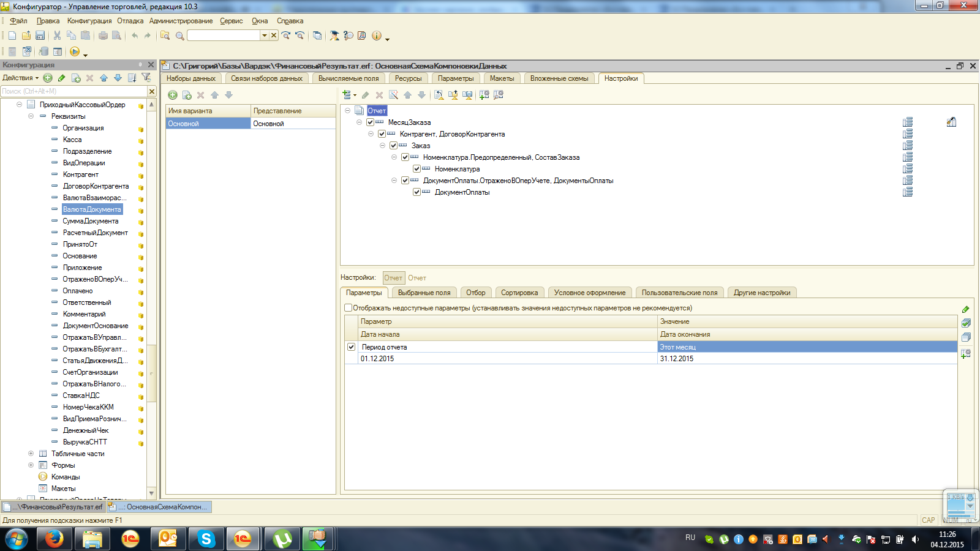Open the Администрирование menu
The image size is (980, 551).
(x=181, y=21)
